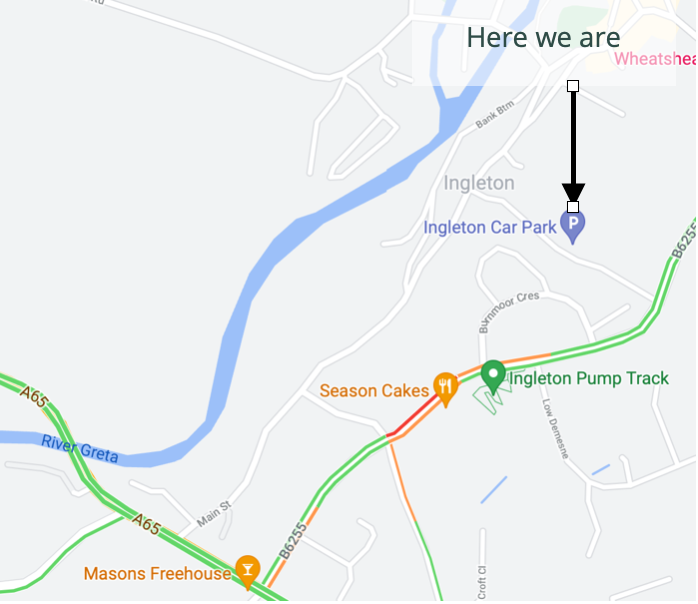Click the Ingleton Car Park parking pin
This screenshot has height=604, width=698.
pos(574,227)
